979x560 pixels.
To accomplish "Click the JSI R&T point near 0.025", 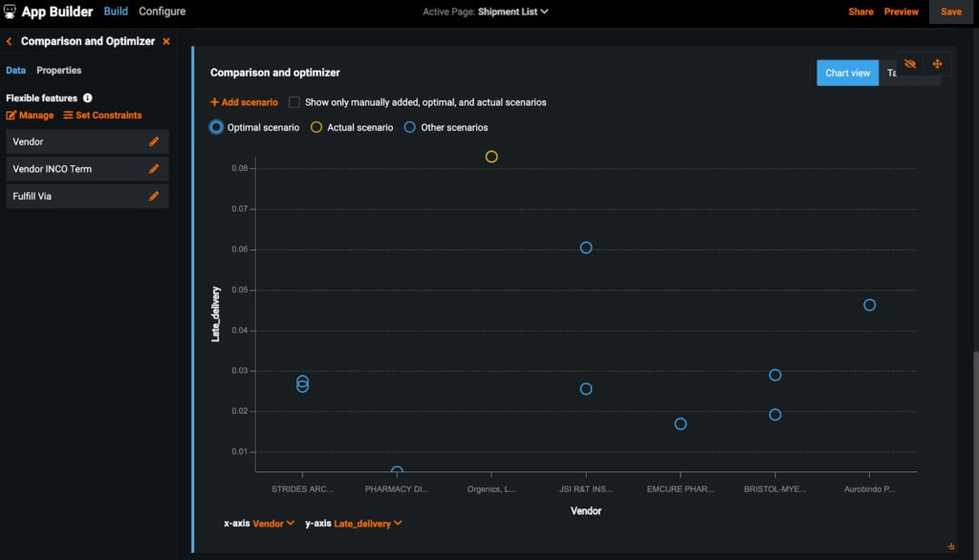I will (x=586, y=389).
